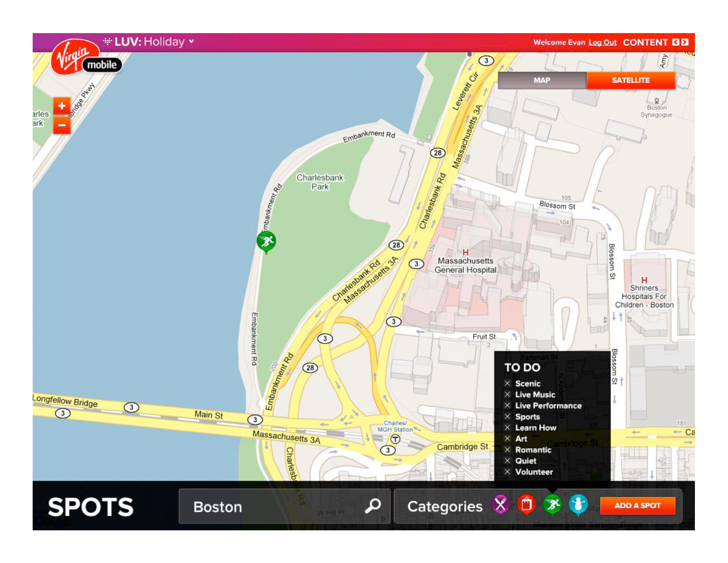This screenshot has height=563, width=728.
Task: Zoom in with the plus button
Action: [62, 106]
